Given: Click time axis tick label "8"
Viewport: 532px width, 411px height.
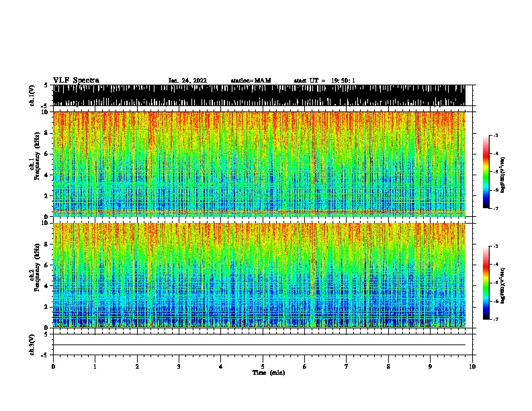Looking at the screenshot, I should click(388, 367).
